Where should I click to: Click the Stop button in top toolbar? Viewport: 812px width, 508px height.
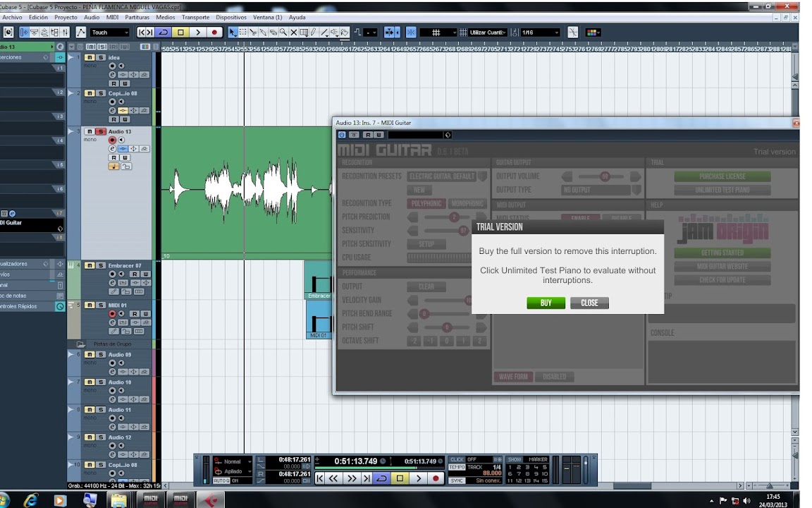(180, 32)
